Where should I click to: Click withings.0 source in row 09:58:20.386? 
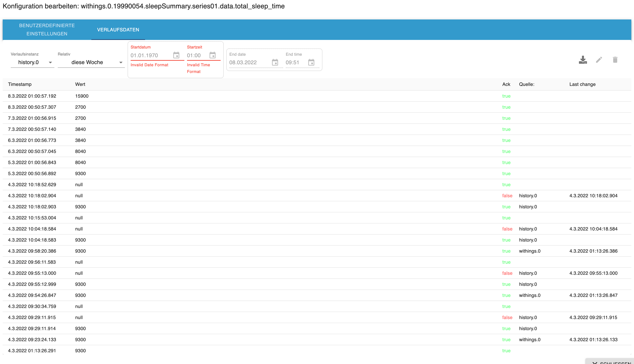(530, 251)
